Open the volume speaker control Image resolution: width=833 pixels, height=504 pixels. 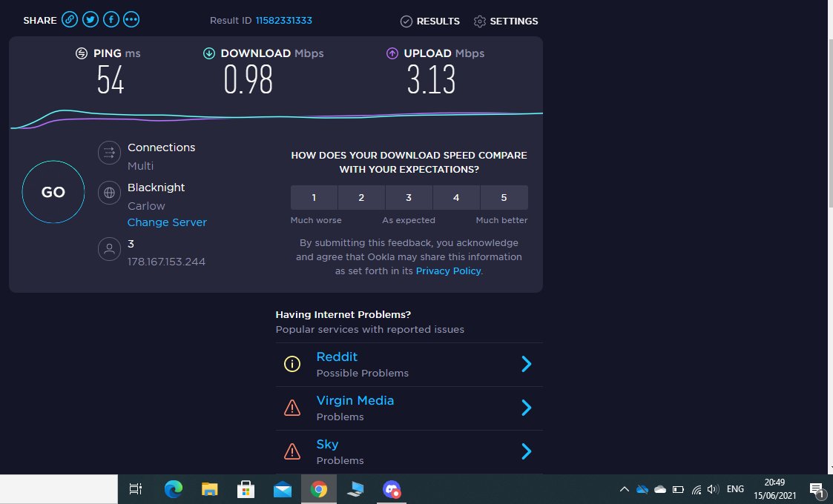(713, 489)
